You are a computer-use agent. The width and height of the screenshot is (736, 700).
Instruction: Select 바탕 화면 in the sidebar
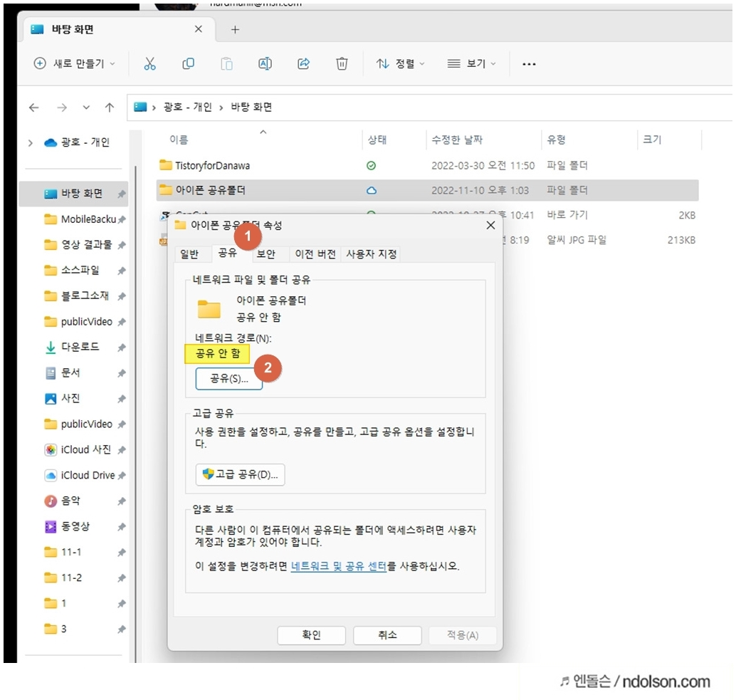(73, 194)
